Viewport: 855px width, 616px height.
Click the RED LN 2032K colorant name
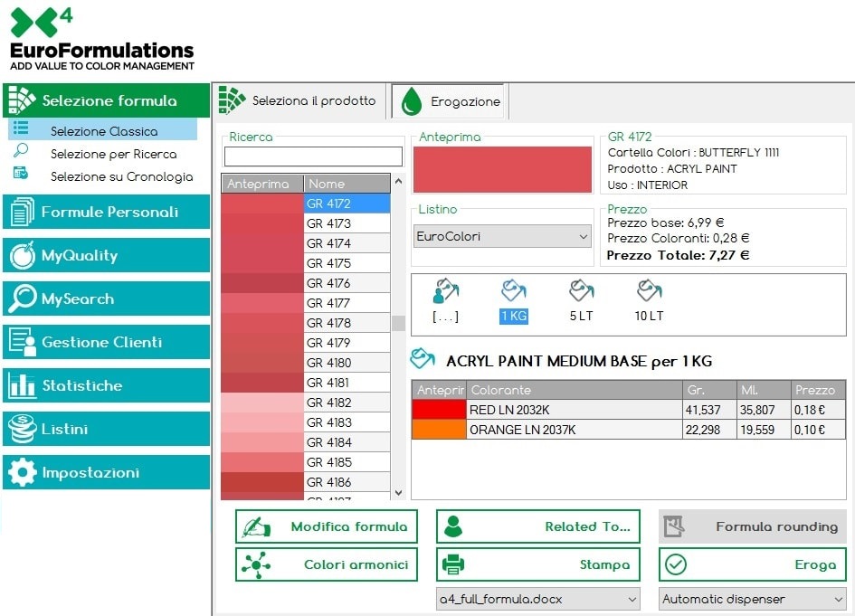pyautogui.click(x=509, y=410)
